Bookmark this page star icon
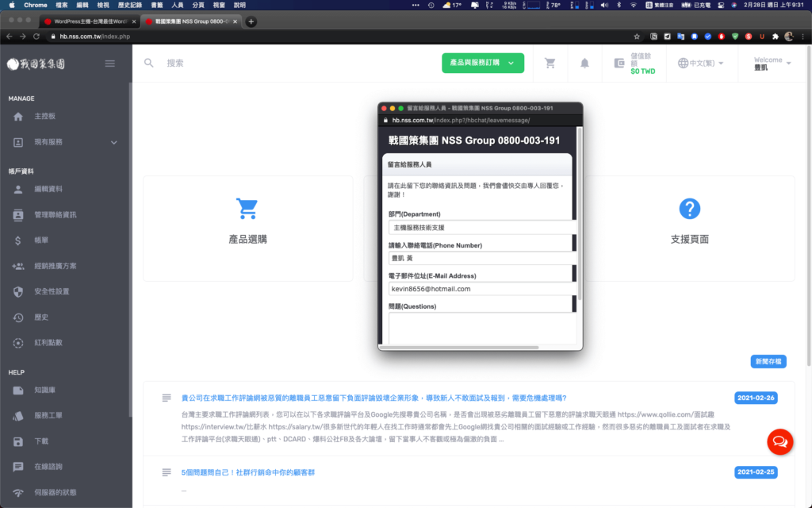 tap(637, 37)
